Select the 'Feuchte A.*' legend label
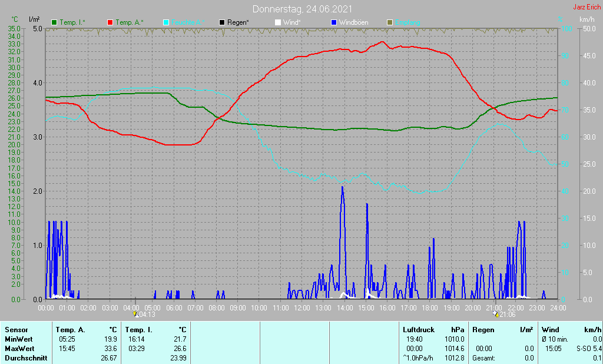 pos(188,23)
